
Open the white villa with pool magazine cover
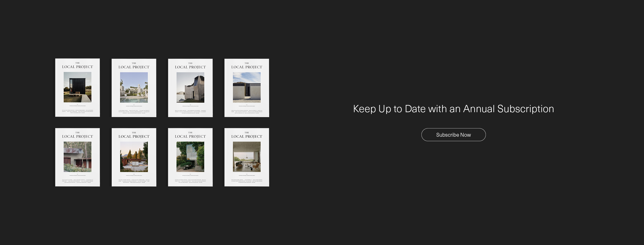(134, 88)
